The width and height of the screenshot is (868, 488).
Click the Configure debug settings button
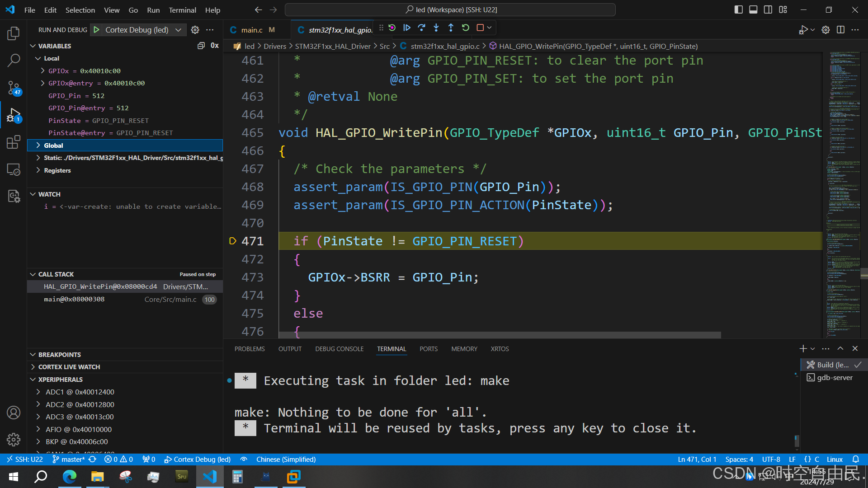pyautogui.click(x=195, y=30)
